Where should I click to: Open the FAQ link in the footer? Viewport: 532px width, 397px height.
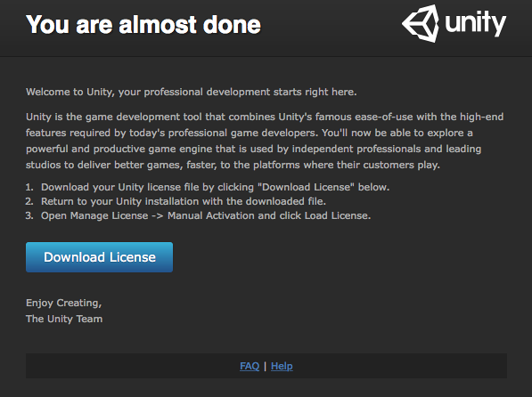(250, 366)
